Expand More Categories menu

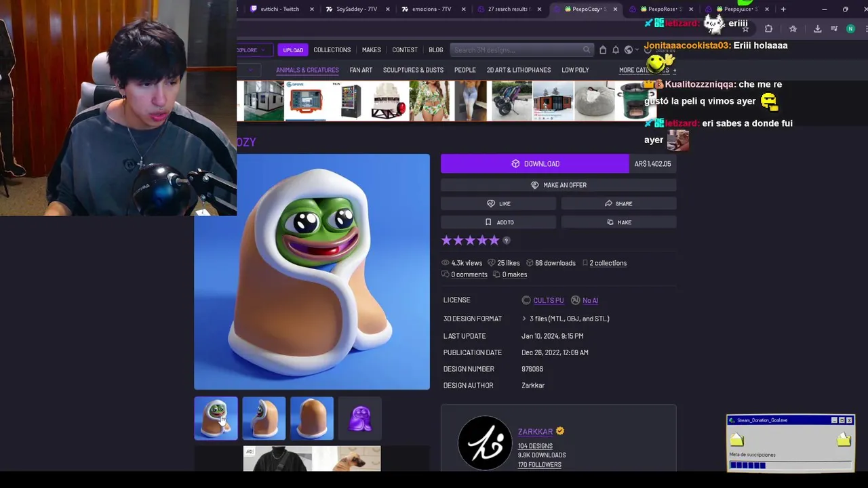[x=647, y=70]
